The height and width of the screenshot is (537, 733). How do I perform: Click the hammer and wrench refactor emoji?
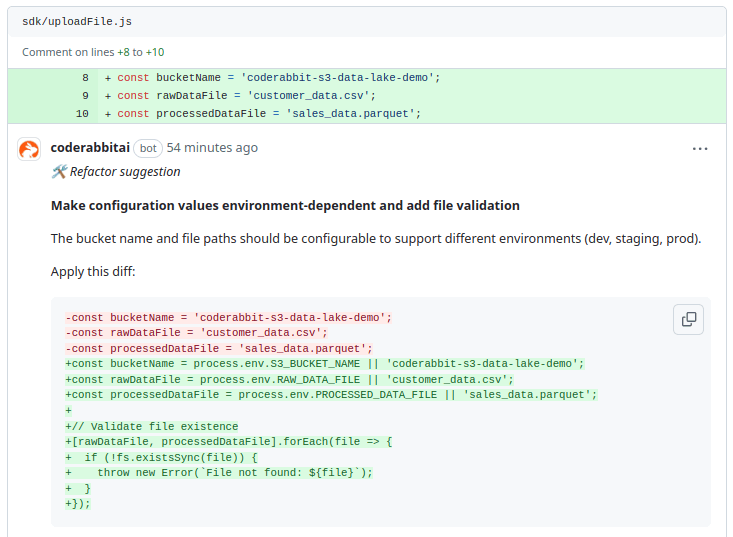click(x=59, y=172)
